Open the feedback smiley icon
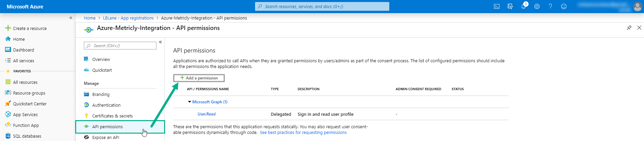This screenshot has height=141, width=644. [564, 6]
